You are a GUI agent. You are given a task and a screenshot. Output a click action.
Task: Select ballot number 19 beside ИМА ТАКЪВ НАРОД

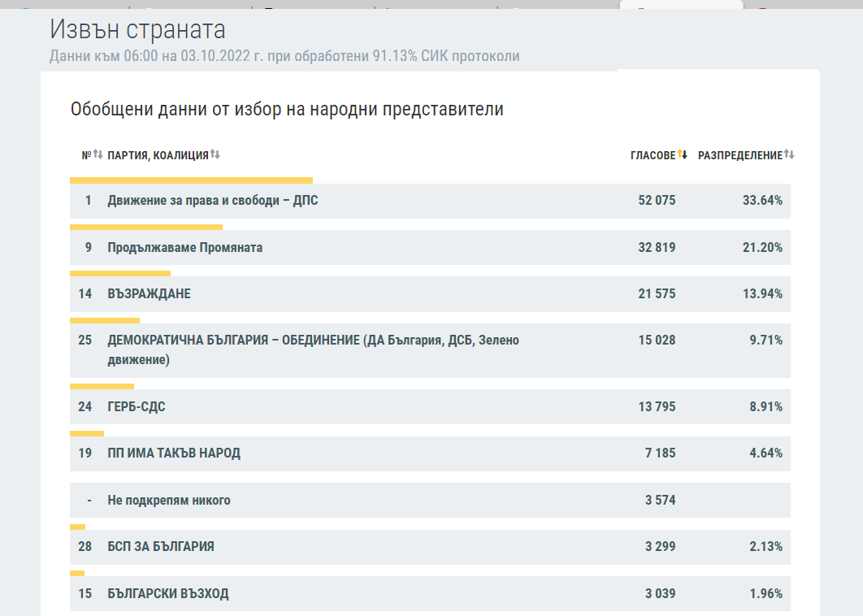[85, 453]
